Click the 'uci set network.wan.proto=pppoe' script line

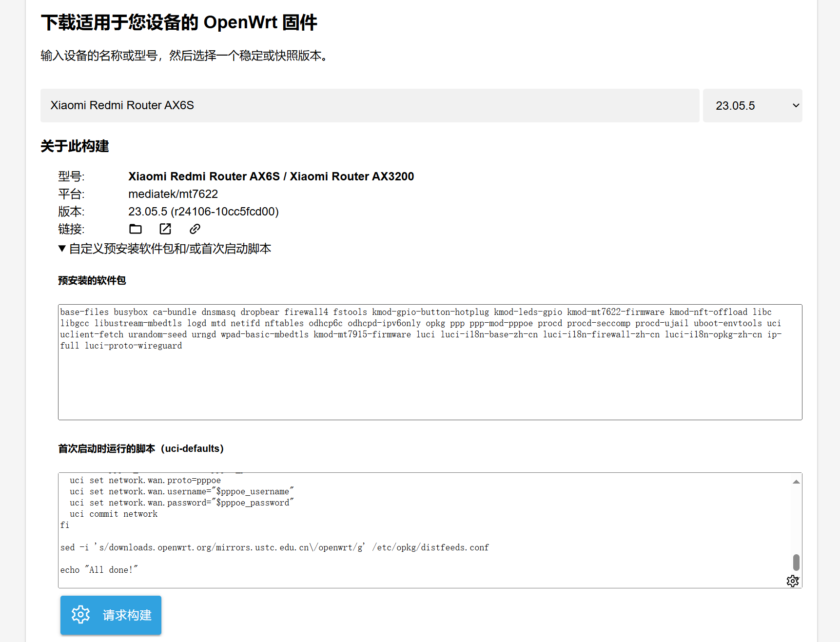pyautogui.click(x=145, y=480)
